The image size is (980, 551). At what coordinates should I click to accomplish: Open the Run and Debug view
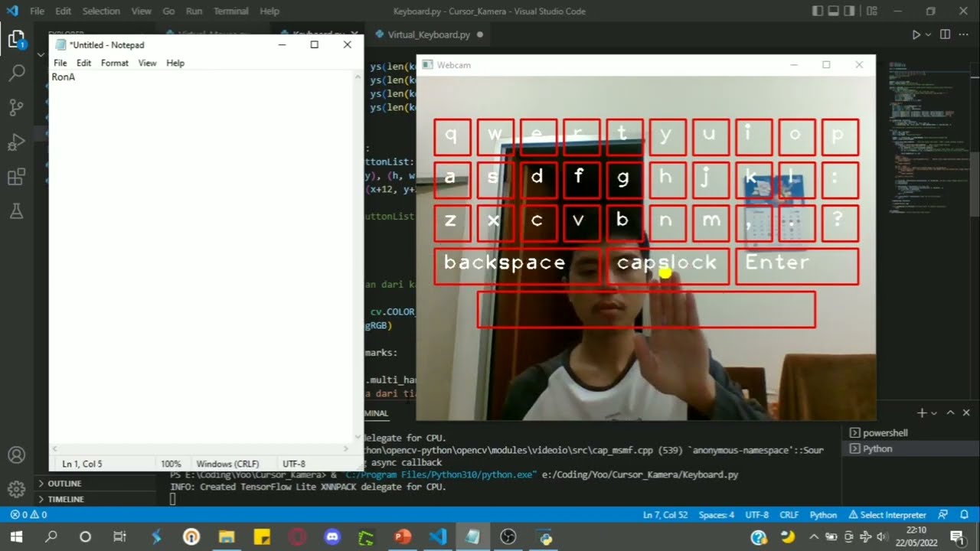16,142
